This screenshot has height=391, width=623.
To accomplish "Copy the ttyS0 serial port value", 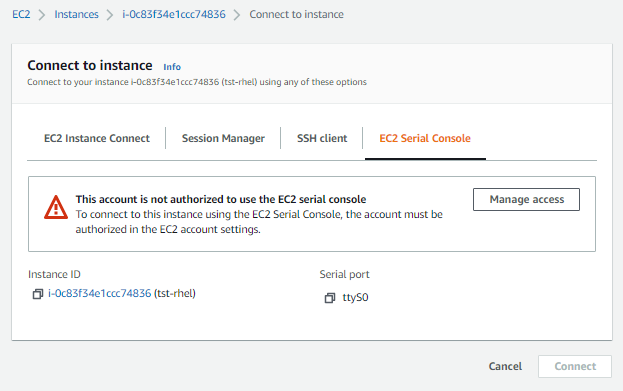I will tap(330, 298).
